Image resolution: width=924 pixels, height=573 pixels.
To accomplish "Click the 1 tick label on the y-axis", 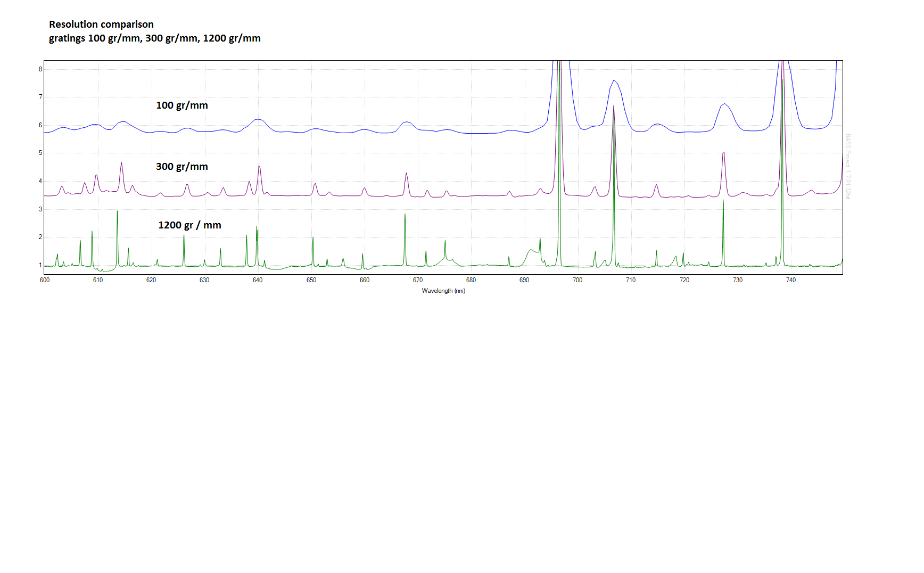I will [40, 265].
